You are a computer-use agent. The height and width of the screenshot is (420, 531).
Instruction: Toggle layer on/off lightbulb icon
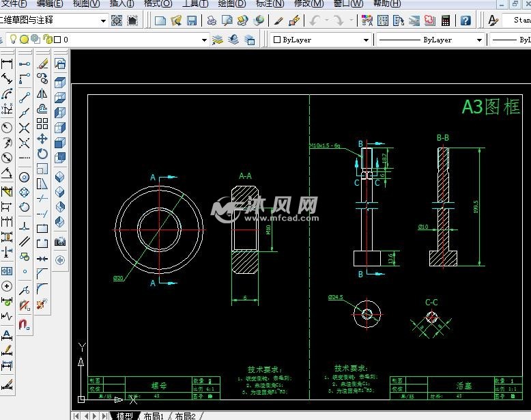(13, 40)
